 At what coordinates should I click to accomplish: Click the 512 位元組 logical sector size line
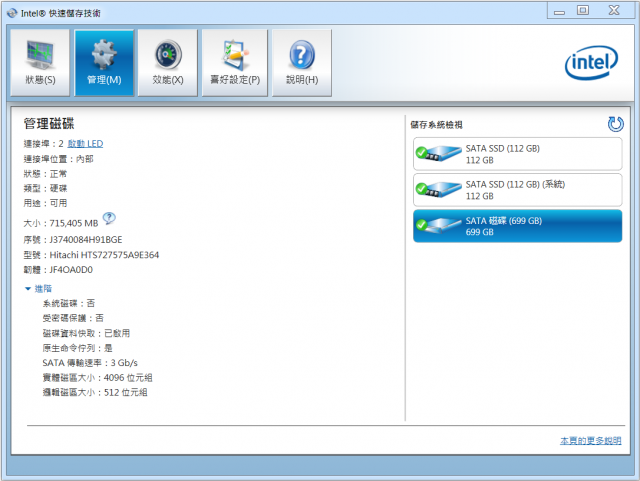point(95,392)
